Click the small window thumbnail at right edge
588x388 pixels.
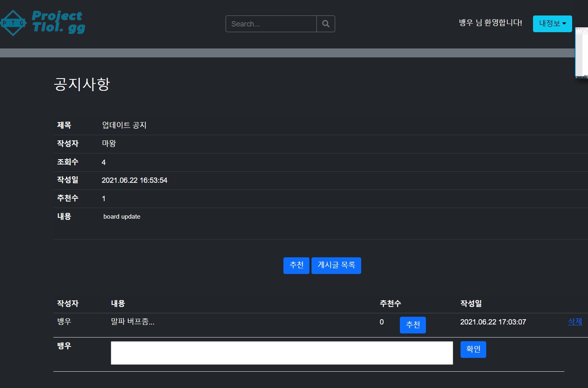click(x=581, y=53)
